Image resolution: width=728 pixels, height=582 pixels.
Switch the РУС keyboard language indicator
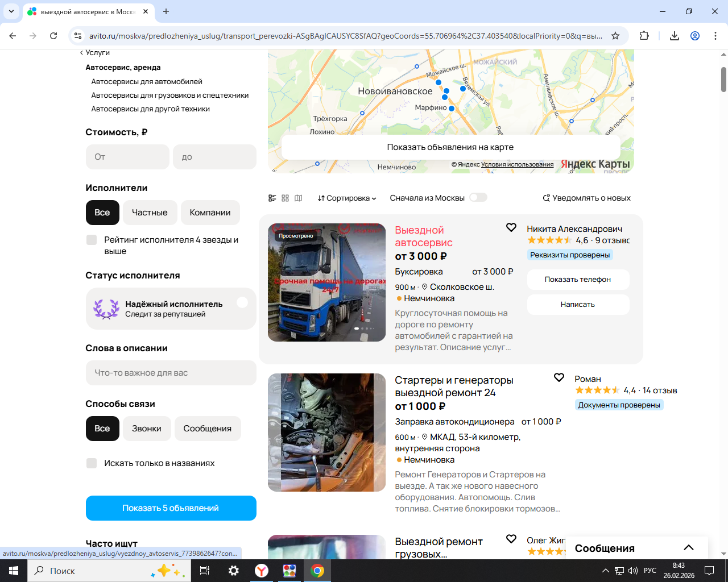(650, 571)
